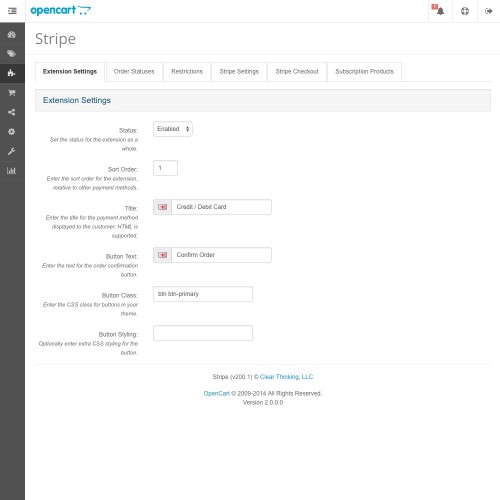Toggle the sidebar menu hamburger icon

click(12, 11)
